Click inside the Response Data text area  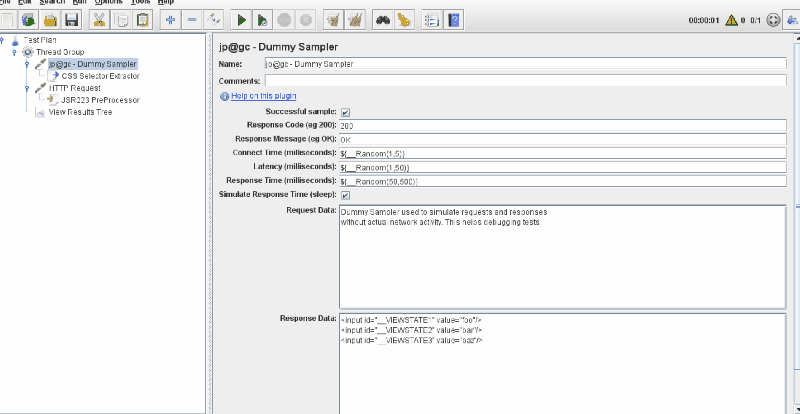[563, 363]
